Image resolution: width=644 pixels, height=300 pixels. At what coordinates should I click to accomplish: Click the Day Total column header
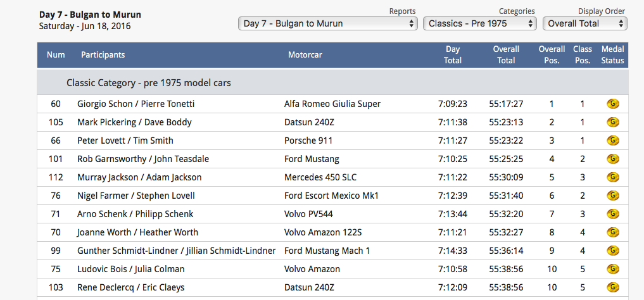pyautogui.click(x=452, y=54)
